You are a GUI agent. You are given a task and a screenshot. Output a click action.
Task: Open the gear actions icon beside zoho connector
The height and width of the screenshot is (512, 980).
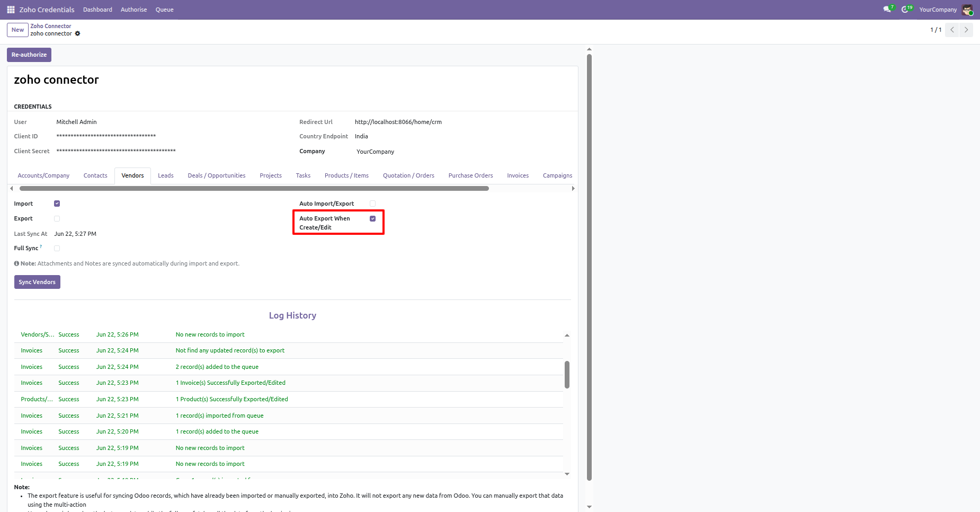(77, 33)
